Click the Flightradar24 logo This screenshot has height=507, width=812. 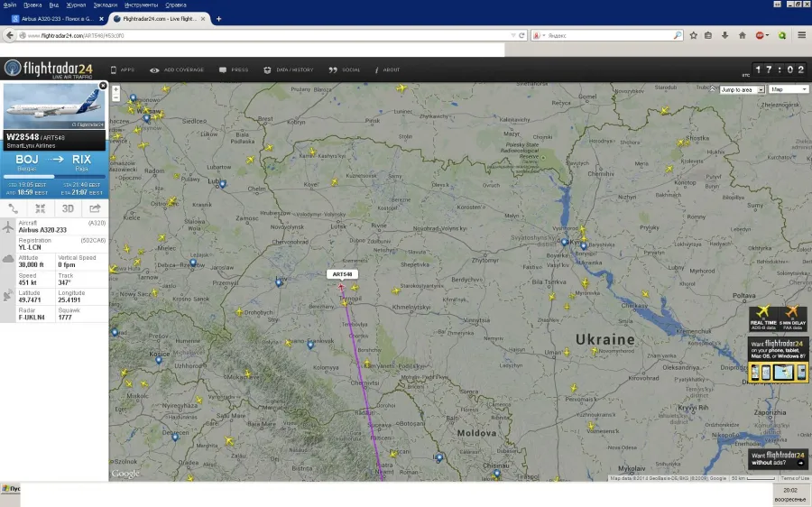(x=49, y=69)
